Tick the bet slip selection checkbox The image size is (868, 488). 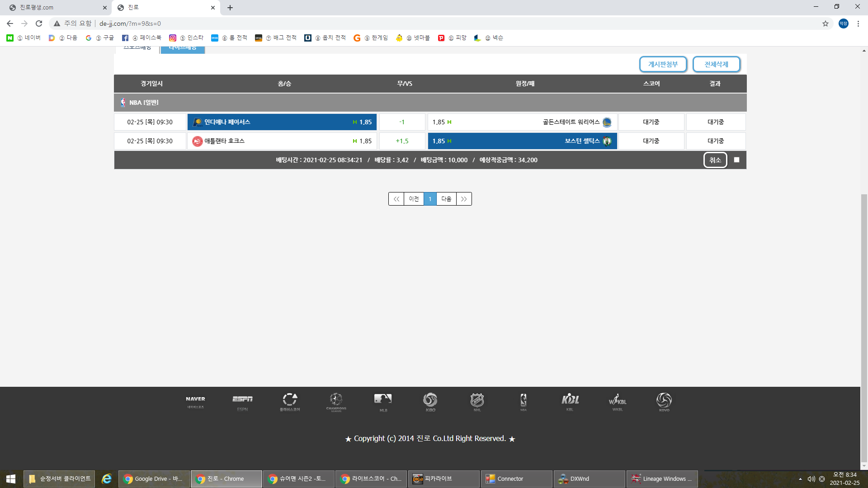click(x=736, y=160)
